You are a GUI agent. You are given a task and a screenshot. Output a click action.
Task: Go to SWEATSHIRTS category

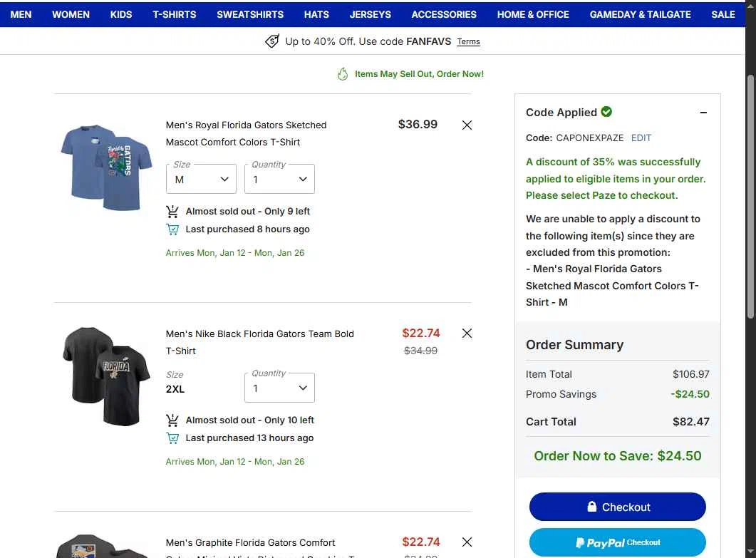pyautogui.click(x=250, y=14)
